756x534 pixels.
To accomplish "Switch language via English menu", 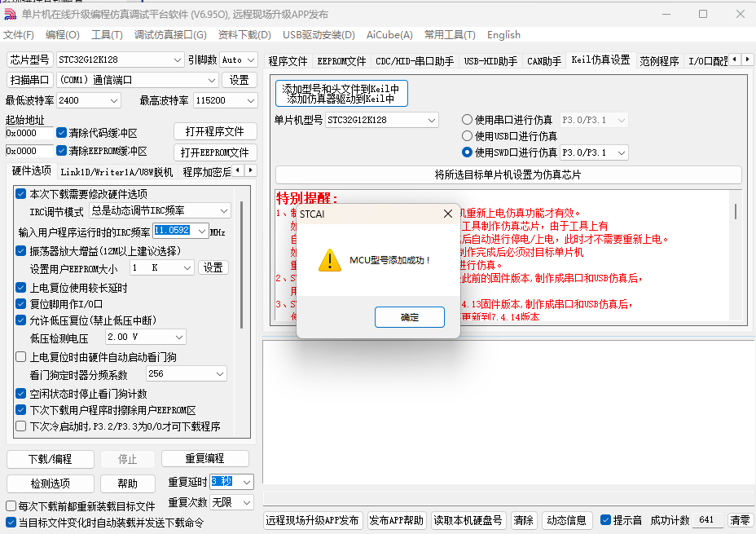I will [503, 35].
